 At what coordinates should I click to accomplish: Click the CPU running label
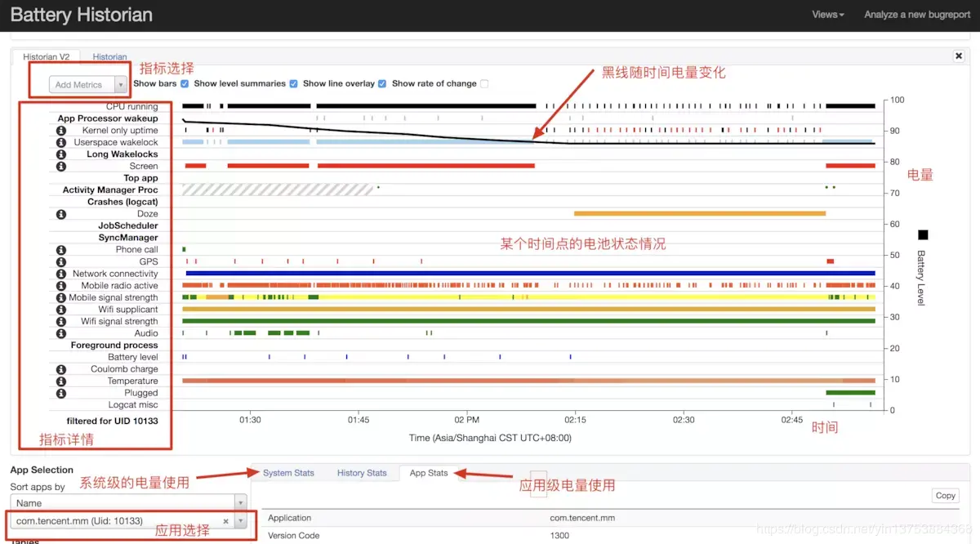(x=131, y=107)
